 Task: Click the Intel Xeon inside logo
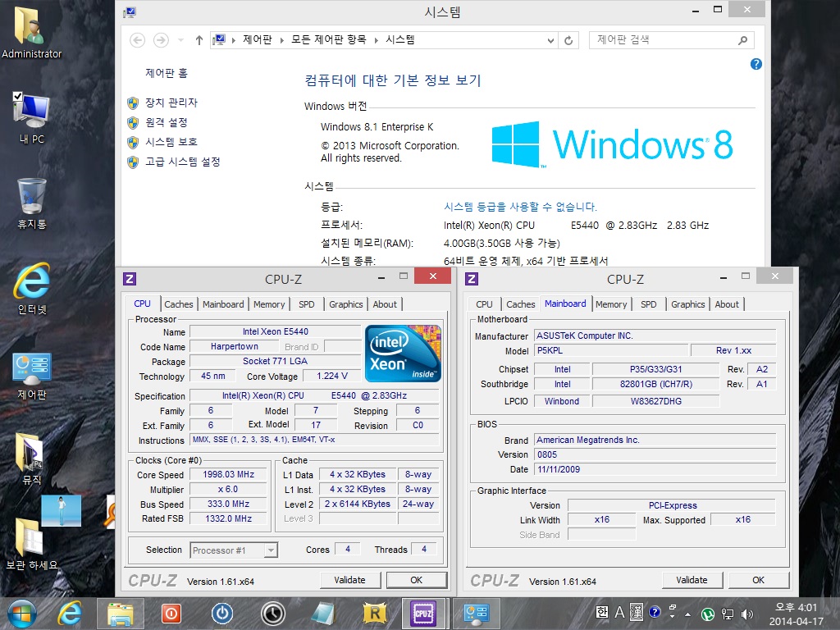pyautogui.click(x=403, y=353)
